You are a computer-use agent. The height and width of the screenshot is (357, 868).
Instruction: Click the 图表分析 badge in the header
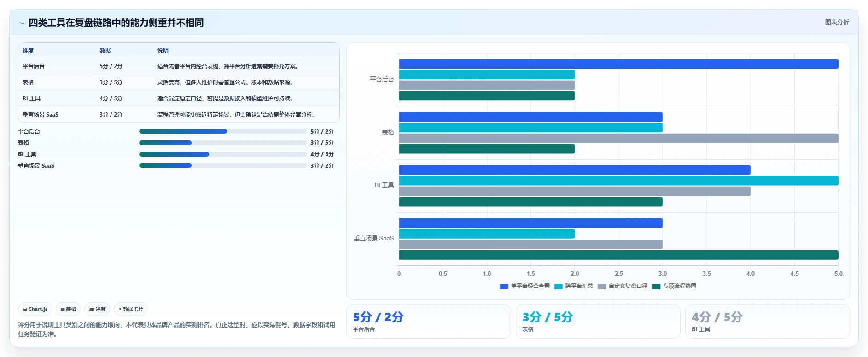coord(837,22)
